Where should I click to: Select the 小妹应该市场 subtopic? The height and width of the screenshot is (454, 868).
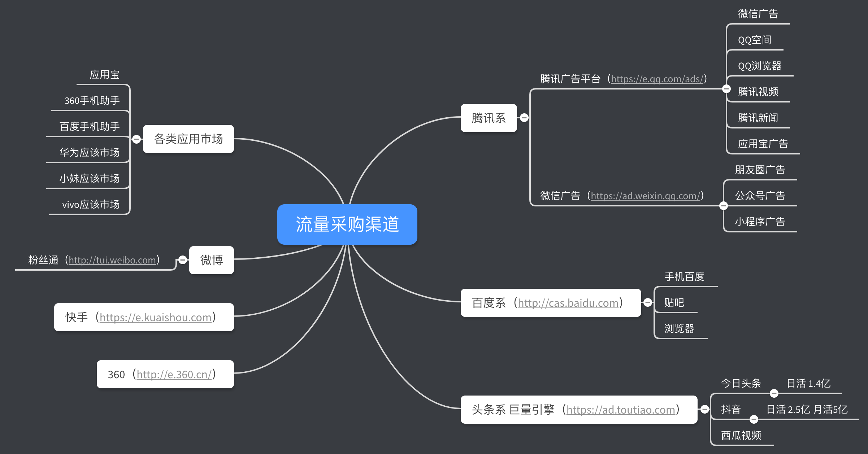(90, 179)
